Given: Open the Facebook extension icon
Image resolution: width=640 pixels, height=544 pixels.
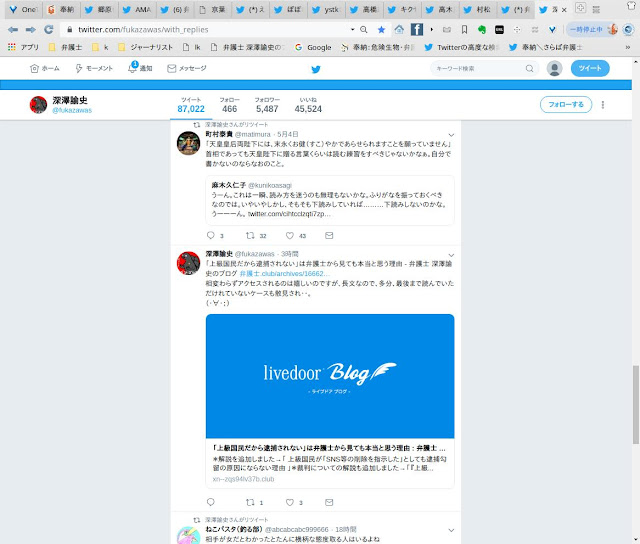Looking at the screenshot, I should (x=417, y=29).
